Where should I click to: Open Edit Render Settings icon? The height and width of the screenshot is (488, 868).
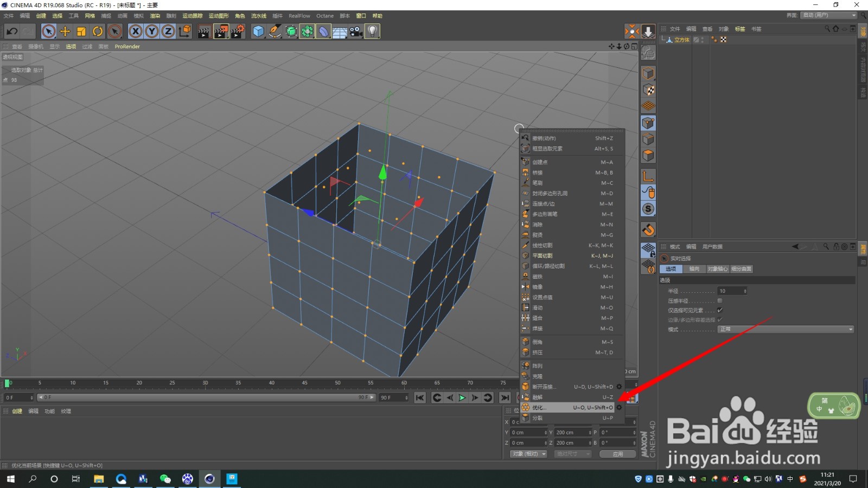click(238, 31)
